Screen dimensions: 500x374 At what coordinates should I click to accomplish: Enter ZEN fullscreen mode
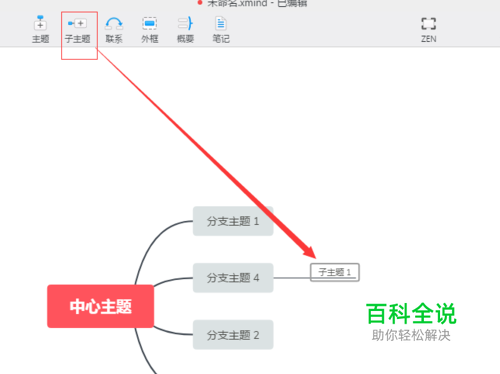point(428,30)
